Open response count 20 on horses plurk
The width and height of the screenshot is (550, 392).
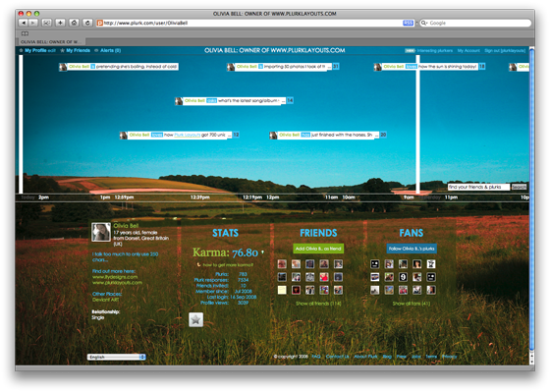(x=383, y=135)
